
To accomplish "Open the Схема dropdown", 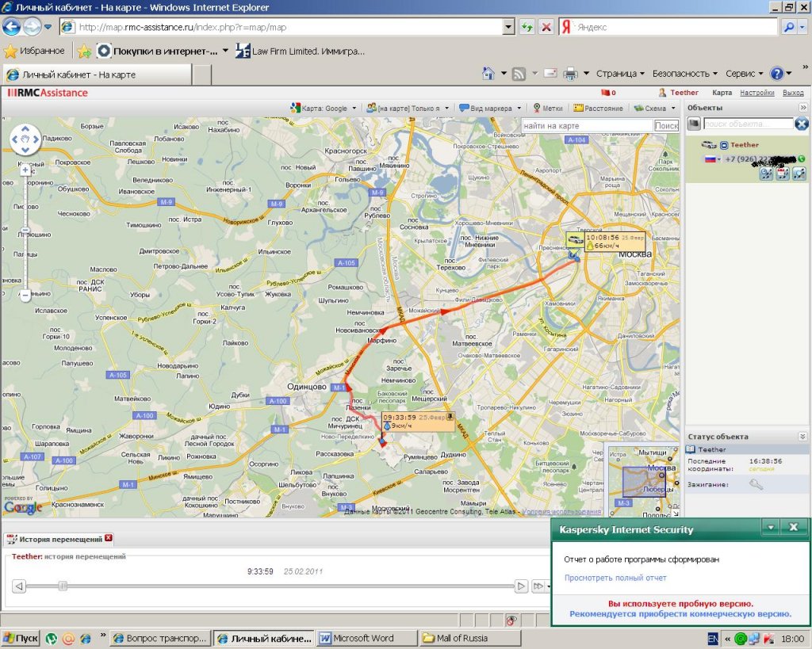I will (x=654, y=108).
